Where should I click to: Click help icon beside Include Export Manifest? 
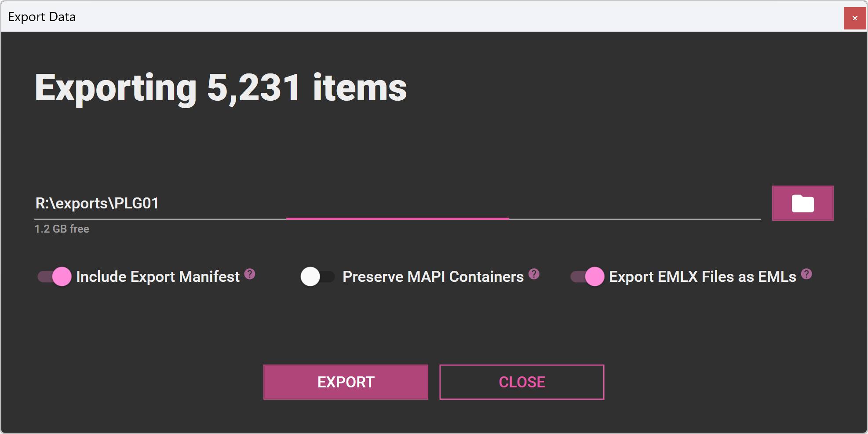[x=250, y=274]
